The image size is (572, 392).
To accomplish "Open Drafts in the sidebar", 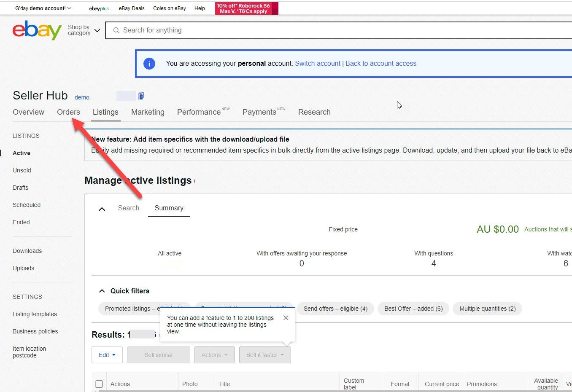I will click(21, 188).
